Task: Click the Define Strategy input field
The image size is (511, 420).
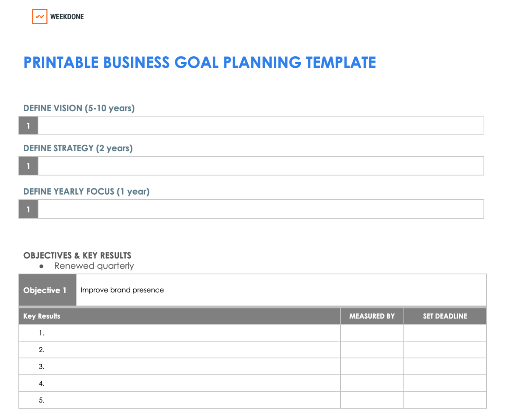Action: 261,166
